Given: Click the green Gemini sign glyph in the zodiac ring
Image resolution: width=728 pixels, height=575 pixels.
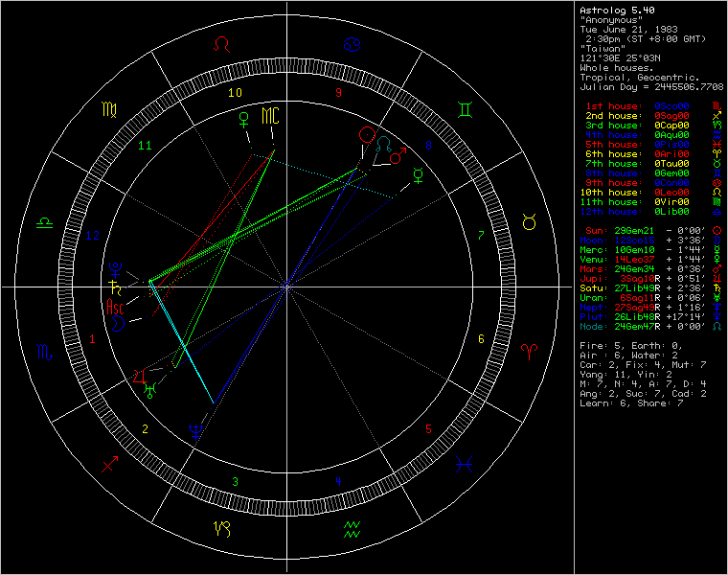Looking at the screenshot, I should pos(466,110).
